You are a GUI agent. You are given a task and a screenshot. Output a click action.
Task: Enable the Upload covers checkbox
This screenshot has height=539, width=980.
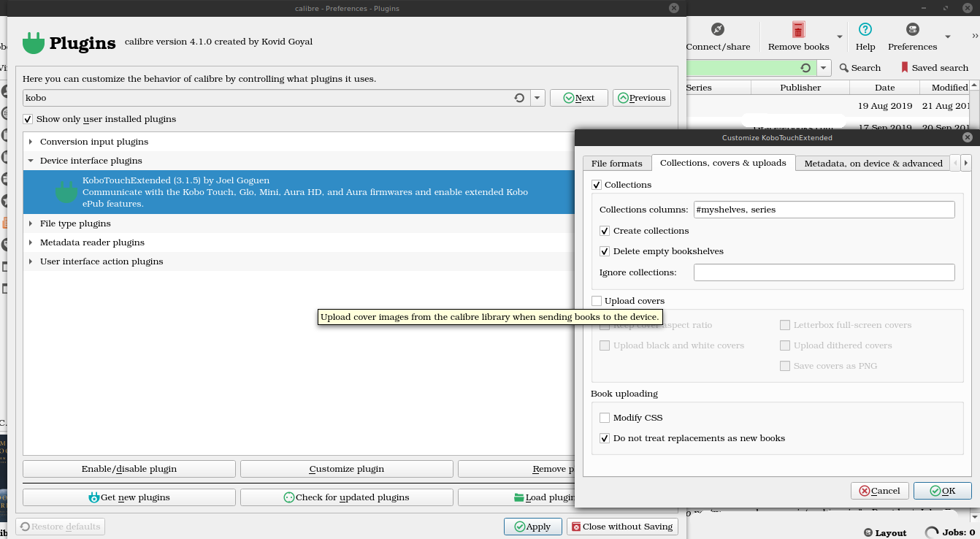click(x=597, y=301)
